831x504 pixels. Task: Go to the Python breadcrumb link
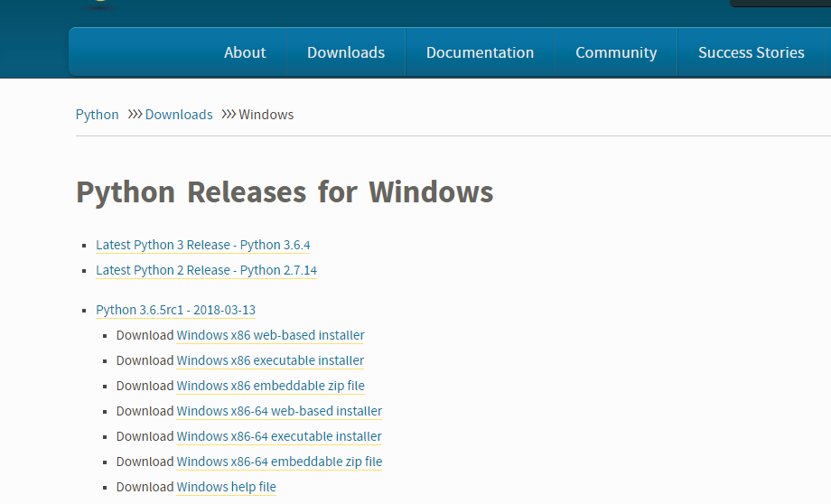point(97,115)
